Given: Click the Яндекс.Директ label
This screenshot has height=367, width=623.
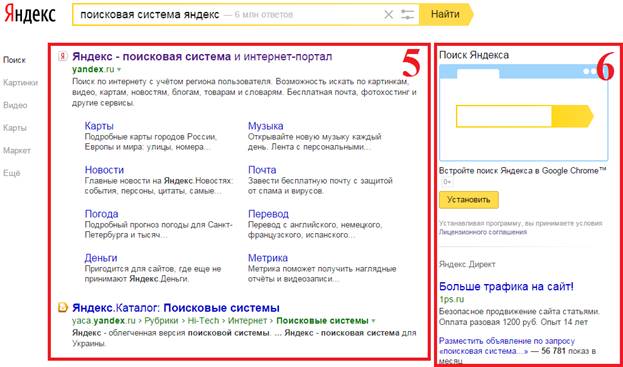Looking at the screenshot, I should pos(467,264).
